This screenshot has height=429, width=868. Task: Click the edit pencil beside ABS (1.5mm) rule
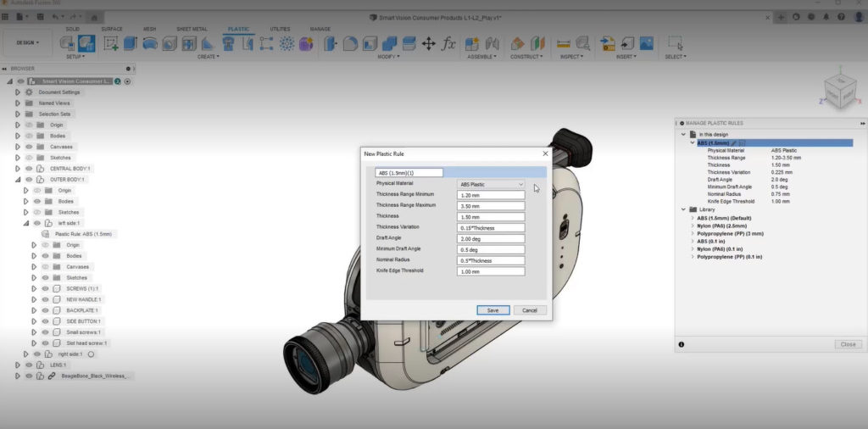tap(734, 143)
